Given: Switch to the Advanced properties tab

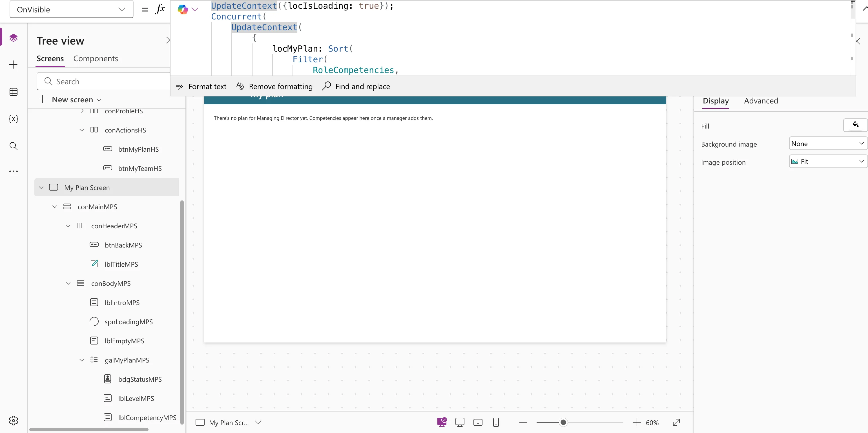Looking at the screenshot, I should coord(761,101).
